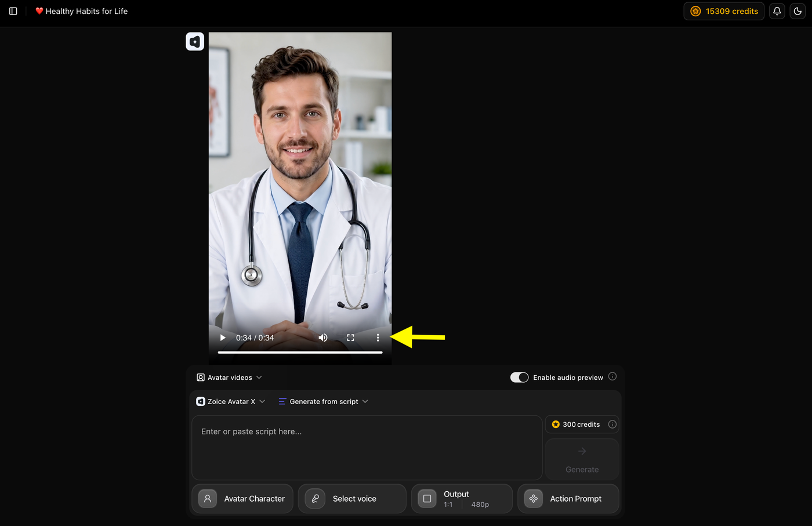Screen dimensions: 812x526
Task: Mute the video volume
Action: (323, 338)
